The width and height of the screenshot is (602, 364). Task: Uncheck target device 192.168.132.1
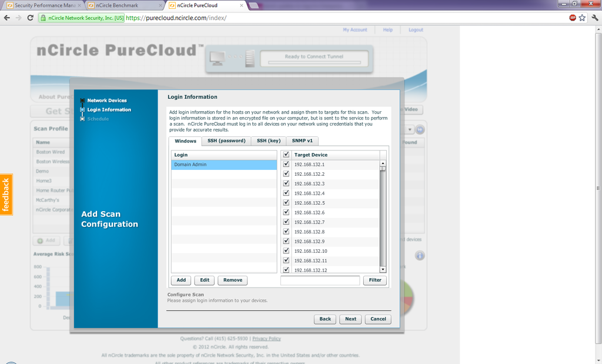tap(285, 163)
